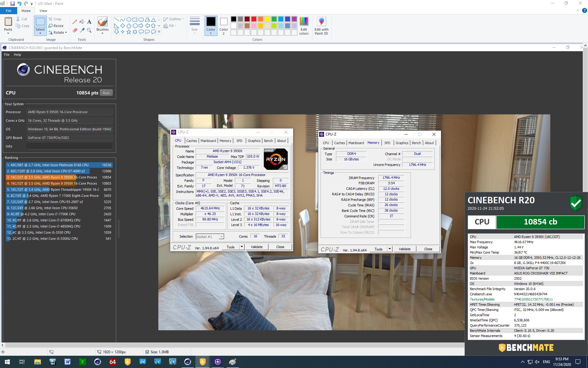
Task: Open the line Size dropdown
Action: click(x=194, y=26)
